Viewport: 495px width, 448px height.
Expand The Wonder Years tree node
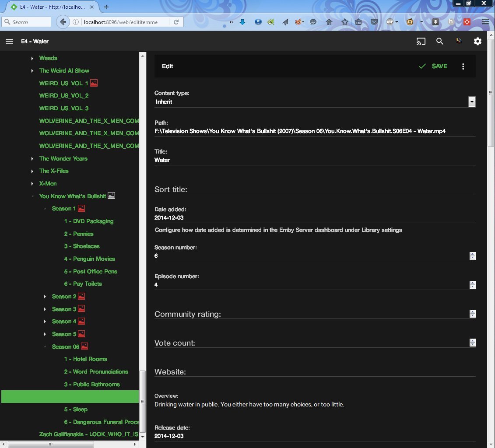coord(32,159)
